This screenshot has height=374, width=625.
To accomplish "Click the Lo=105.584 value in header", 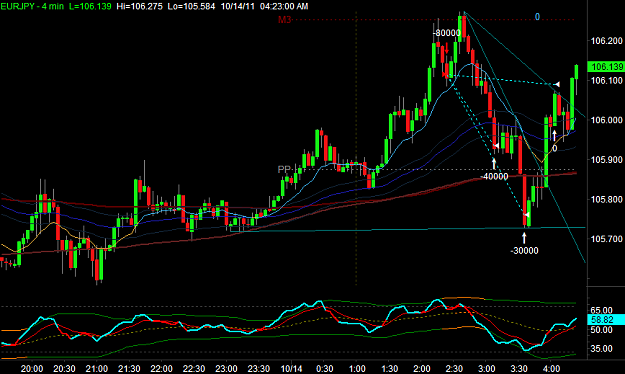I will pos(191,6).
